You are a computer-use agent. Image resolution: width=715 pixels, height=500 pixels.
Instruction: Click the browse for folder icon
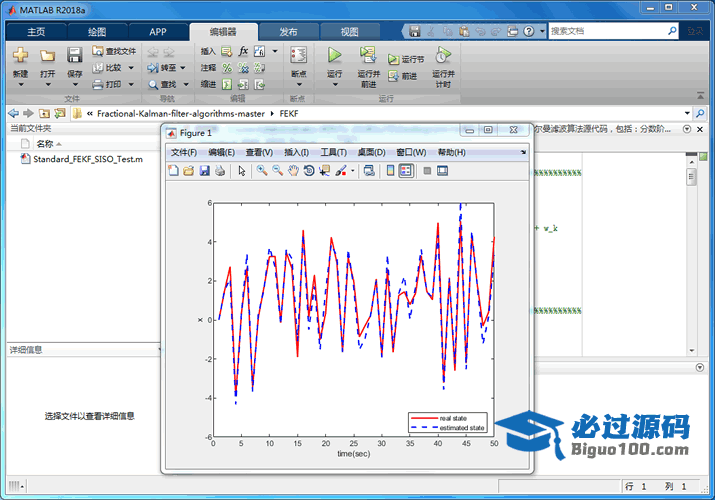[59, 113]
